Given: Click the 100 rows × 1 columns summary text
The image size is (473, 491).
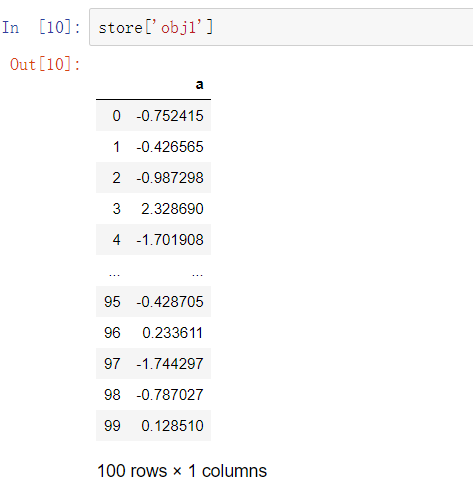Looking at the screenshot, I should coord(182,471).
